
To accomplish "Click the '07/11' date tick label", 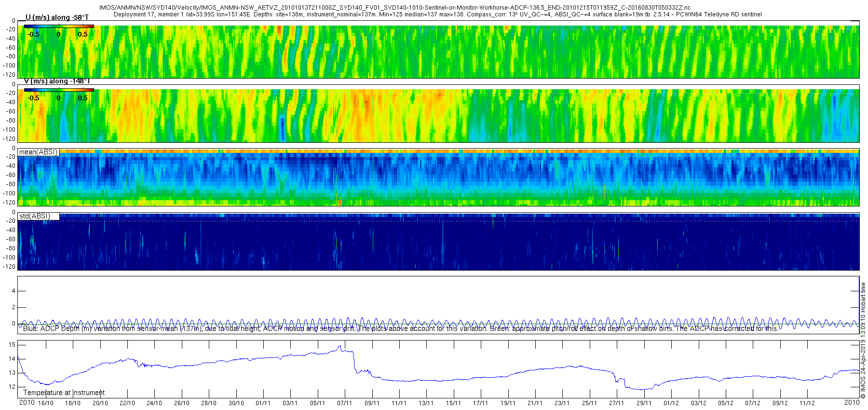I will point(345,403).
